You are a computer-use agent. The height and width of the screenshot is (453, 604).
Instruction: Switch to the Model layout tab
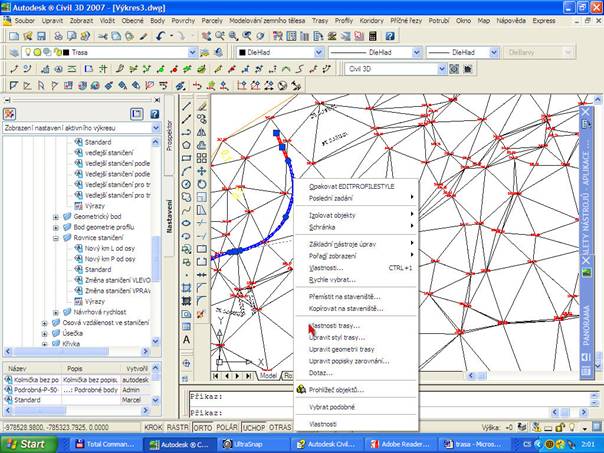click(268, 375)
